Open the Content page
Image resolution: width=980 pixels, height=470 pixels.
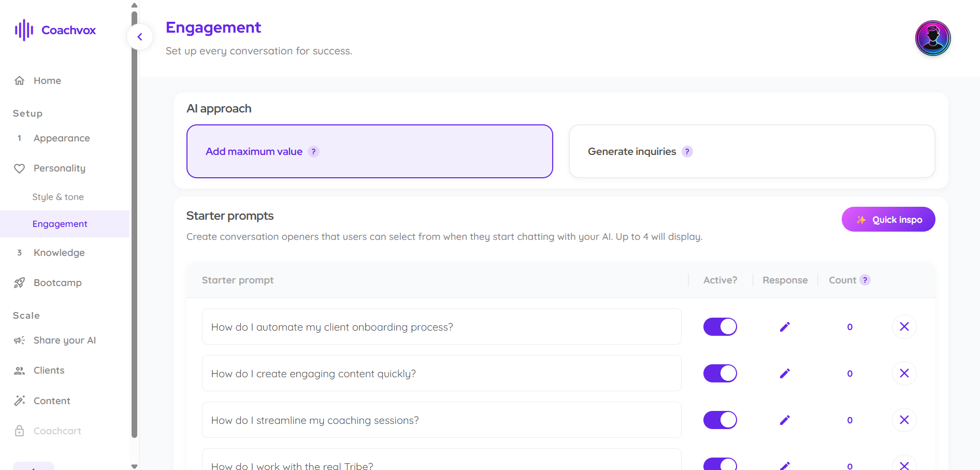click(52, 401)
